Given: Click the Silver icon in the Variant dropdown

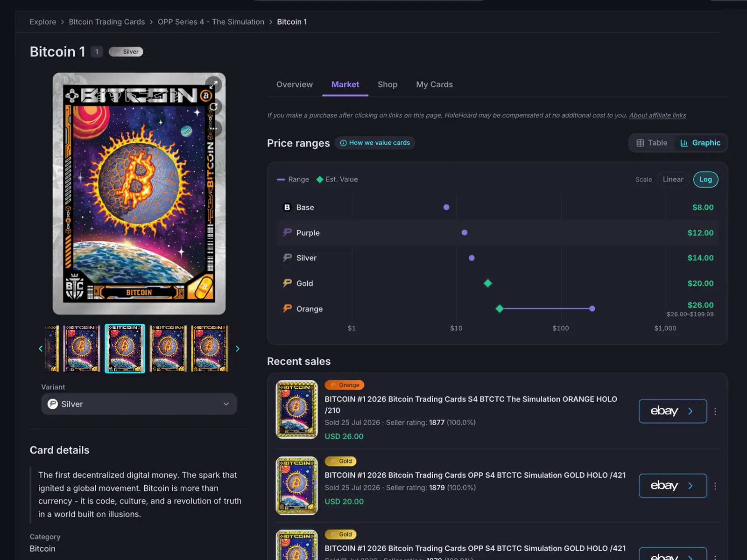Looking at the screenshot, I should point(53,404).
